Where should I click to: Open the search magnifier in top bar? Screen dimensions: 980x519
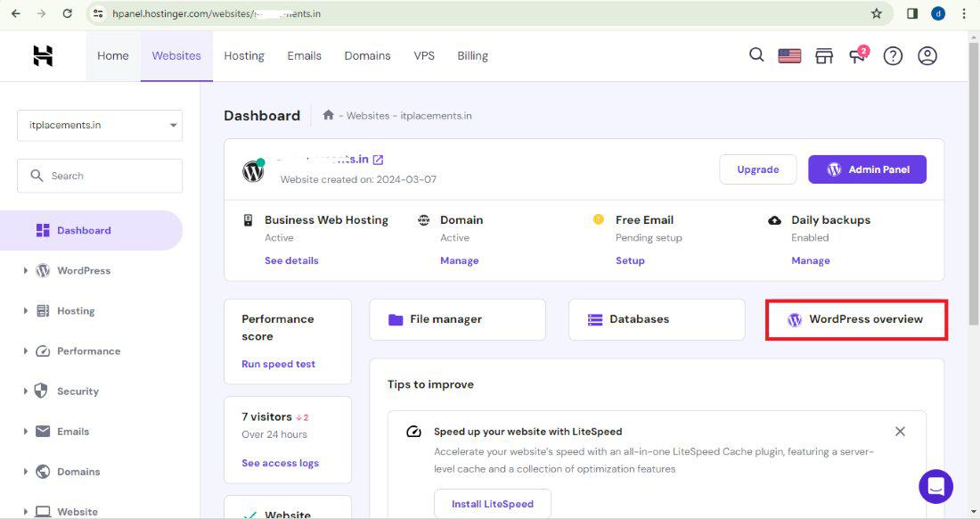pyautogui.click(x=756, y=55)
